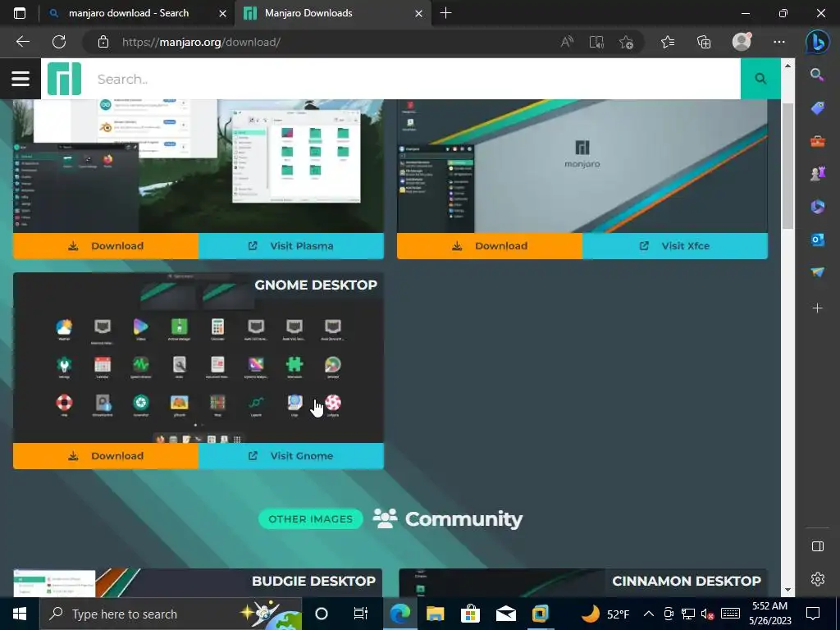
Task: Open the Tools briefcase in sidebar
Action: [817, 141]
